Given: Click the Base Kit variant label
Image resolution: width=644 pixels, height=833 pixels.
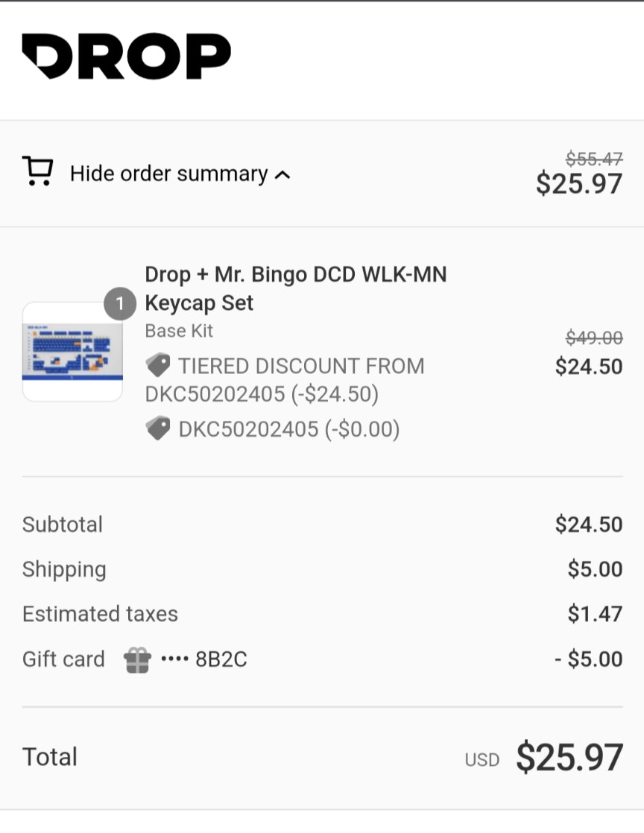Looking at the screenshot, I should coord(179,331).
